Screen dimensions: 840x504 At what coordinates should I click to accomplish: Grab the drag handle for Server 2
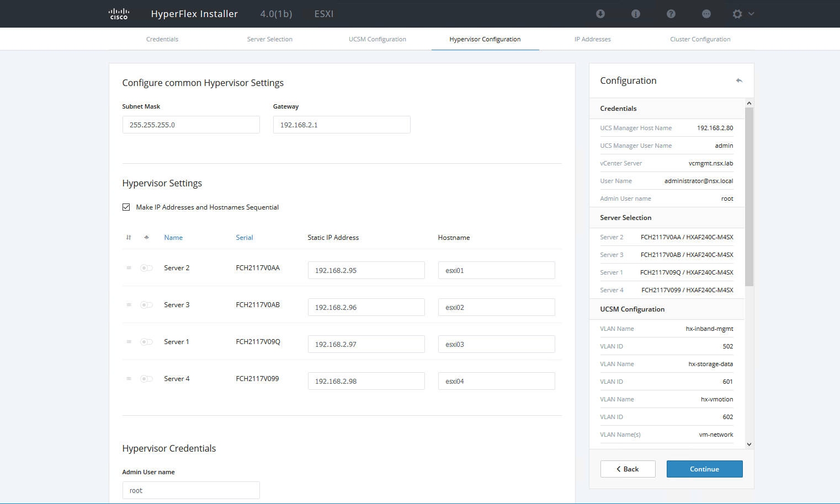click(x=129, y=268)
